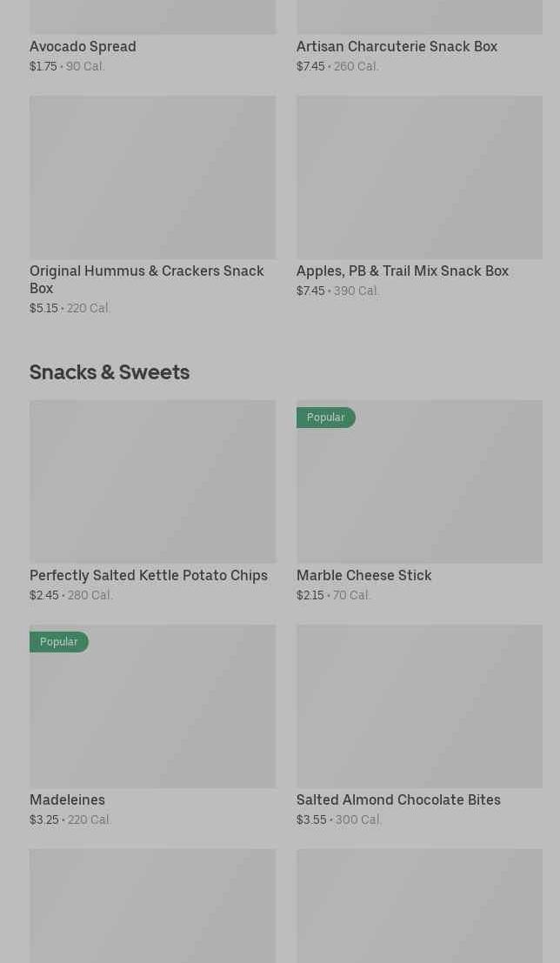Open the Salted Almond Chocolate Bites image
Image resolution: width=560 pixels, height=963 pixels.
[x=419, y=706]
